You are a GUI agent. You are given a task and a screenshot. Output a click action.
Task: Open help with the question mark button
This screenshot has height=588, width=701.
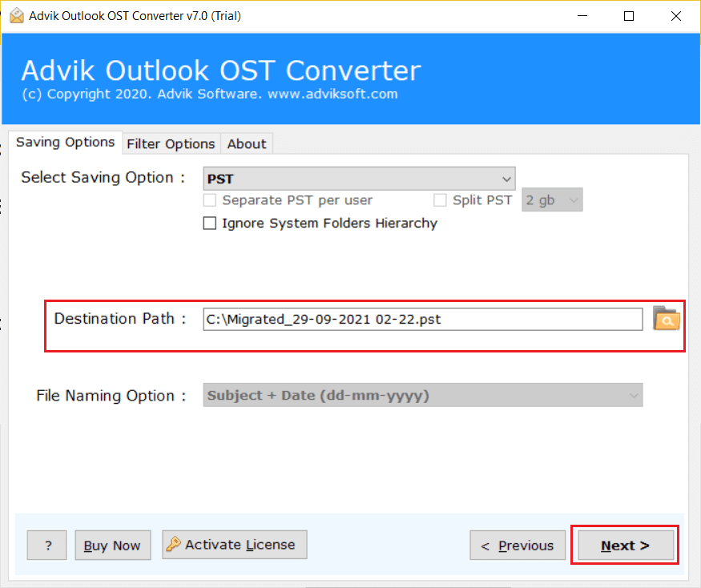coord(47,545)
